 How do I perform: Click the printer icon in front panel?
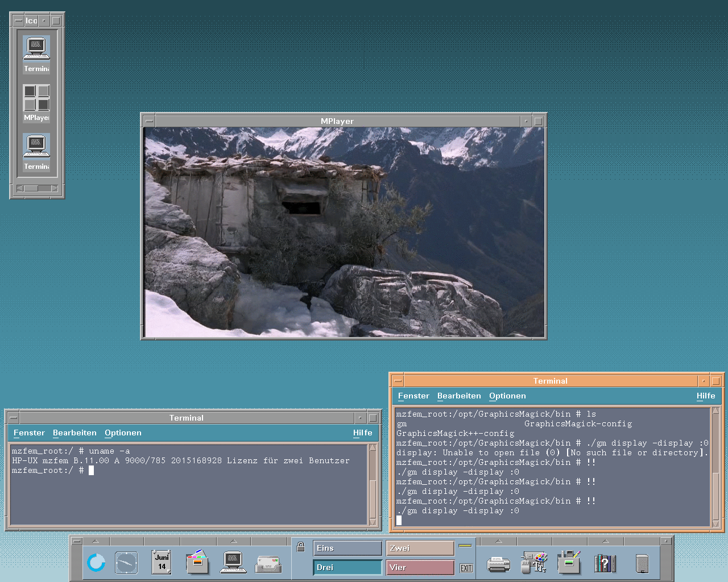pyautogui.click(x=498, y=564)
